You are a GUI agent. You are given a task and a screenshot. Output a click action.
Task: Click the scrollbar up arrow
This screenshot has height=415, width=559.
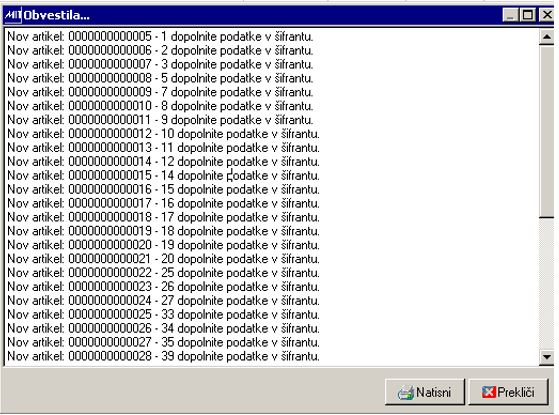coord(547,37)
